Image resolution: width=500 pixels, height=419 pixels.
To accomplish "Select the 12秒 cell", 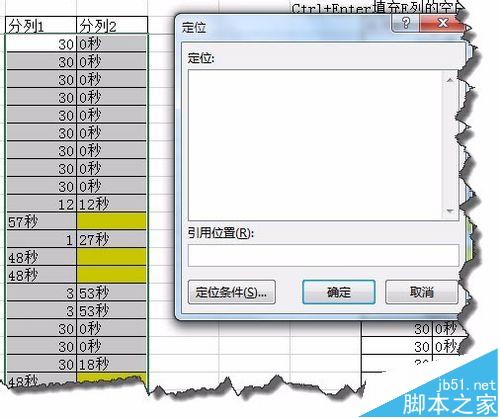I will tap(112, 203).
